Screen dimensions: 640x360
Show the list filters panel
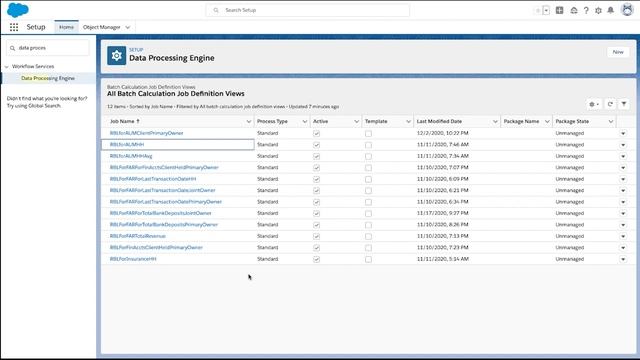[624, 104]
